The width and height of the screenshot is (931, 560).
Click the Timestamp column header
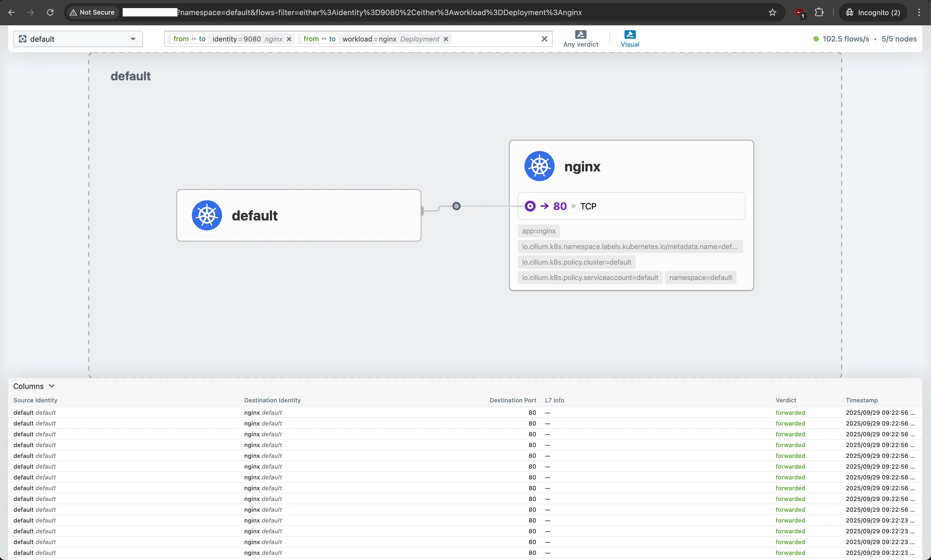point(861,400)
